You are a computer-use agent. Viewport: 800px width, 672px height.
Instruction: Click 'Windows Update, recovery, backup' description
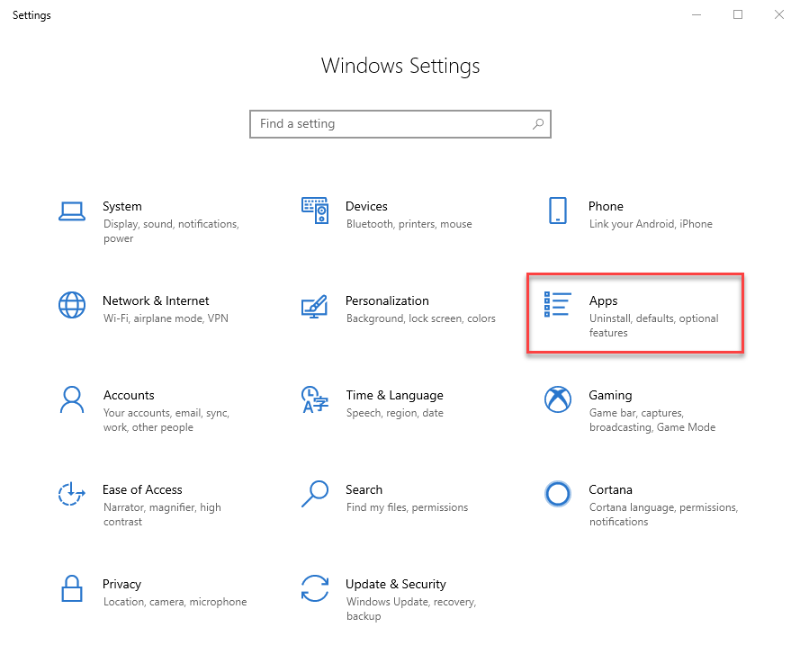[x=411, y=609]
